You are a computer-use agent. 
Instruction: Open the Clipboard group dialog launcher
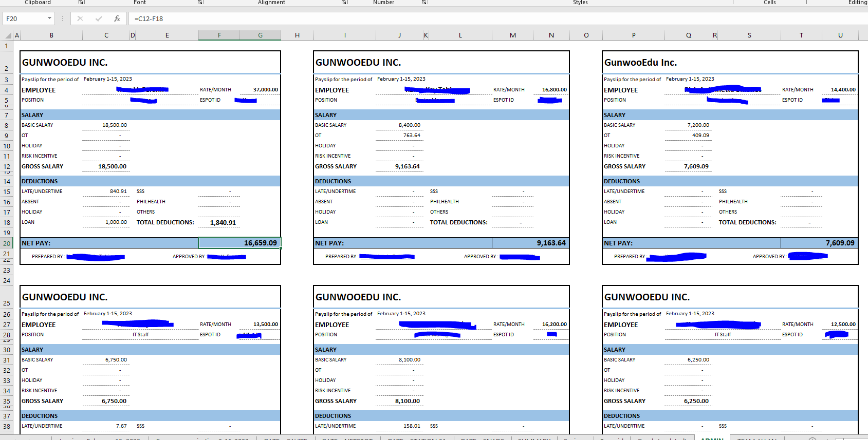tap(81, 3)
